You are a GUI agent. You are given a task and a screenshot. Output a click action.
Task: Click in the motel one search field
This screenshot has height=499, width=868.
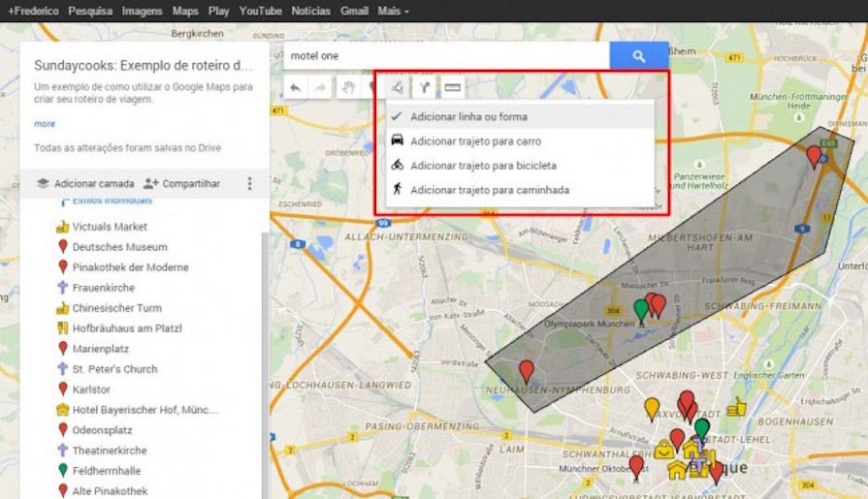(x=447, y=56)
